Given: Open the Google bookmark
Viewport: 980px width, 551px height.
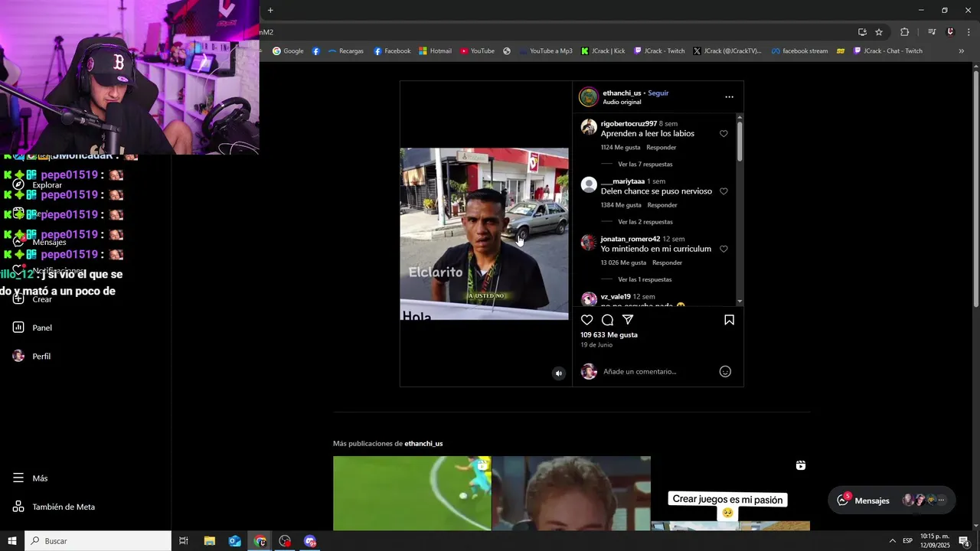Looking at the screenshot, I should pos(288,51).
